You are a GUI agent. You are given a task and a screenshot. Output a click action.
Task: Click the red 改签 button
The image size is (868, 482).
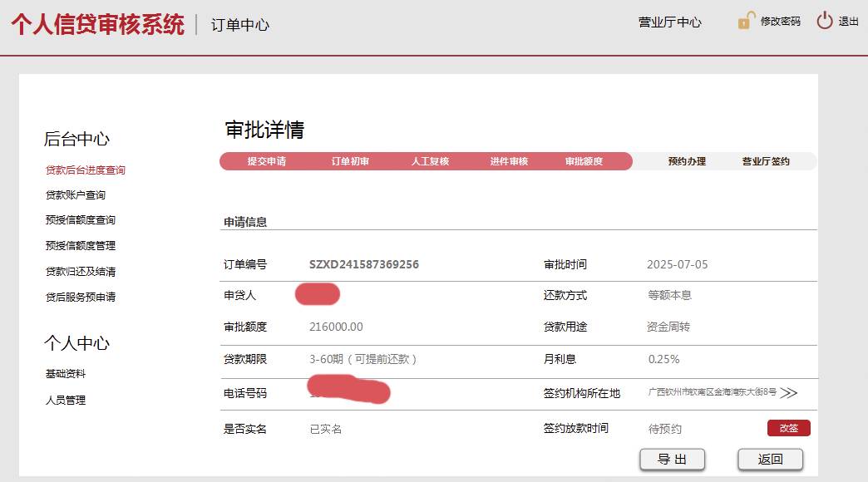pyautogui.click(x=789, y=428)
